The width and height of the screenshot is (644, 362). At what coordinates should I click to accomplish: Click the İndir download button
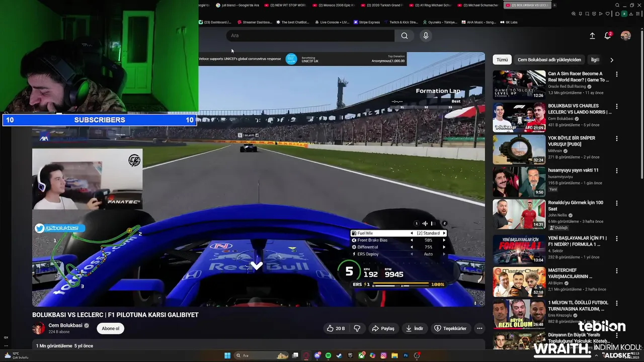415,328
